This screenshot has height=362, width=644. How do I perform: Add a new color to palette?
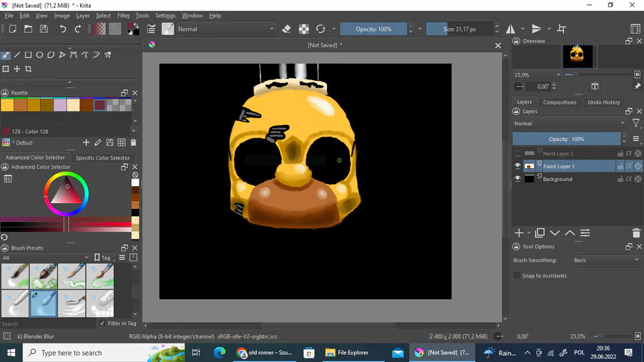tap(86, 142)
